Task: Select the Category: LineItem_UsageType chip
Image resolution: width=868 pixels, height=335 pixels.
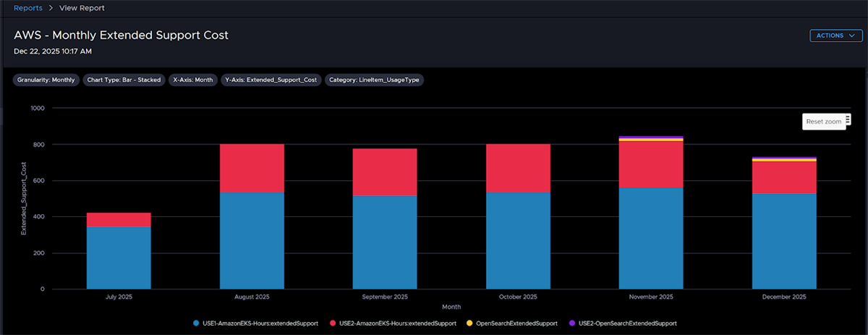Action: point(374,80)
